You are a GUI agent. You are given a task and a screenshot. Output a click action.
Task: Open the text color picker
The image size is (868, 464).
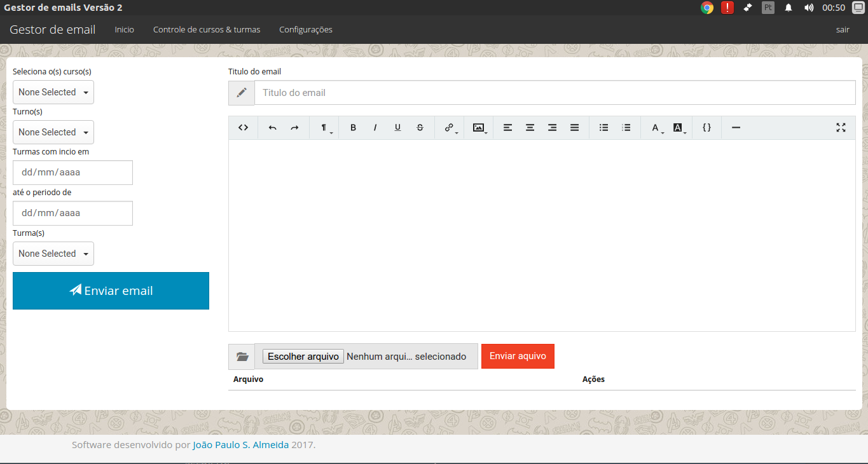(x=654, y=128)
